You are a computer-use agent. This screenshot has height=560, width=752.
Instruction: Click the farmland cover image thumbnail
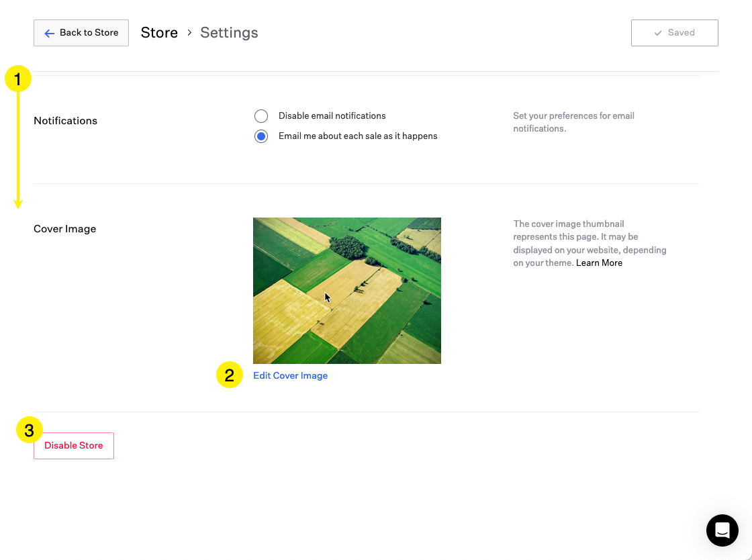(346, 290)
